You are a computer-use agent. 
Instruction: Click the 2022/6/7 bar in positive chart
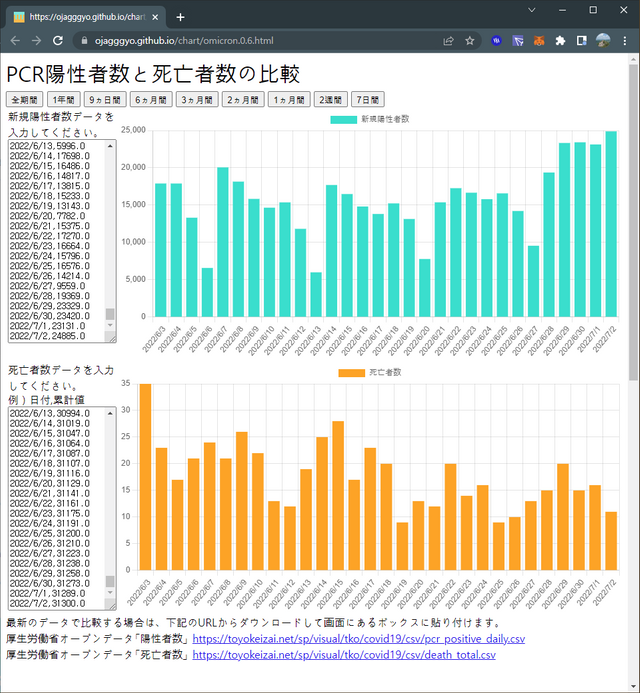pyautogui.click(x=223, y=242)
